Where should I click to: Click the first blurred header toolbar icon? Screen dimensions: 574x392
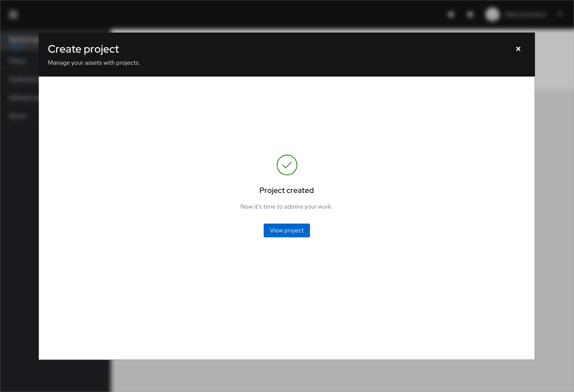pyautogui.click(x=451, y=15)
